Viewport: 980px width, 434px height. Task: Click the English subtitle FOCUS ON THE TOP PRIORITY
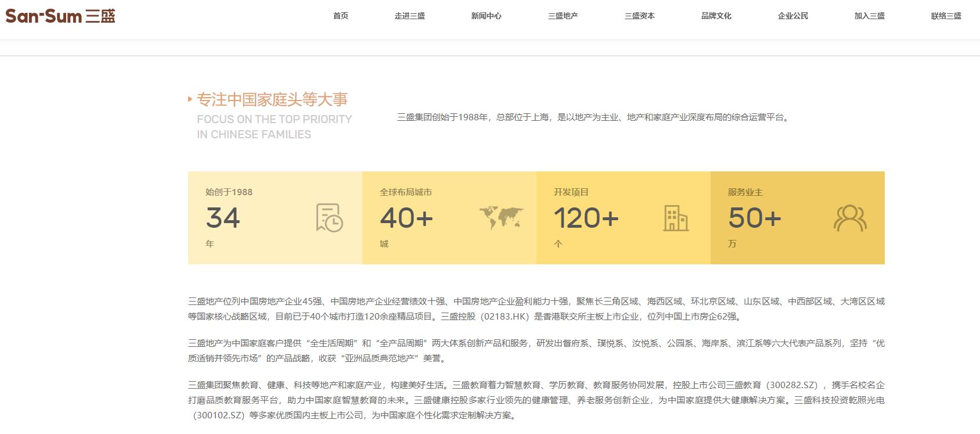[x=275, y=119]
